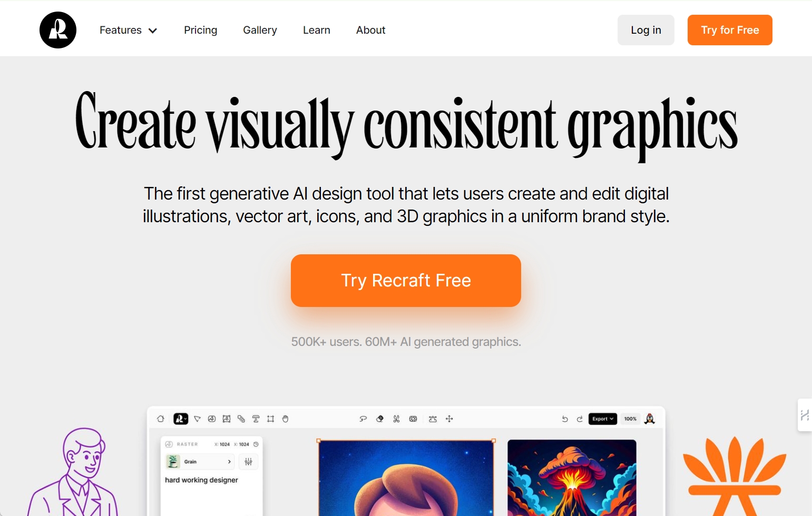Click the side widget tab at right edge
The width and height of the screenshot is (812, 516).
pyautogui.click(x=805, y=415)
